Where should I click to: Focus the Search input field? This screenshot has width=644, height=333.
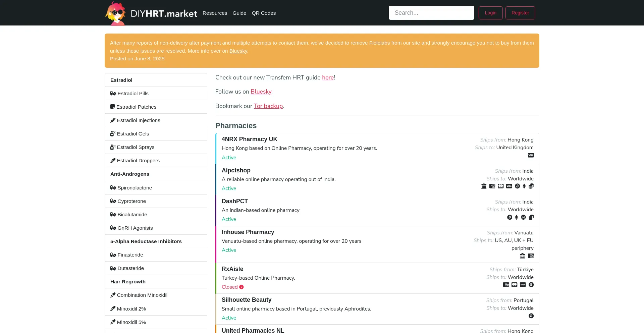click(431, 13)
